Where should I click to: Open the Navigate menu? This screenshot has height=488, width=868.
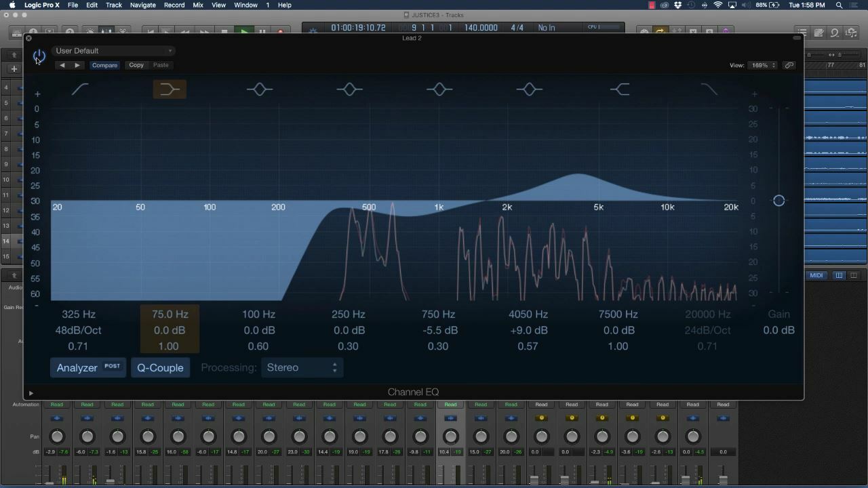[142, 5]
